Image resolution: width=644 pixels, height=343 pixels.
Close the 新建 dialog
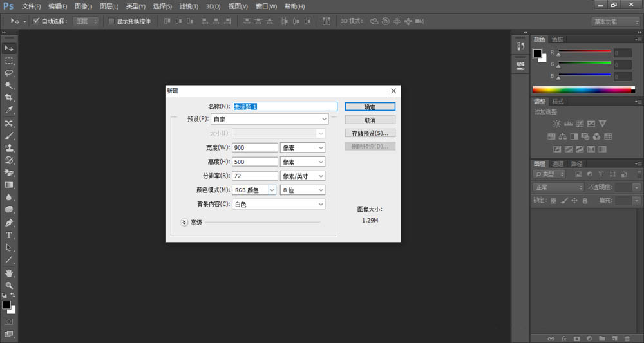point(393,91)
